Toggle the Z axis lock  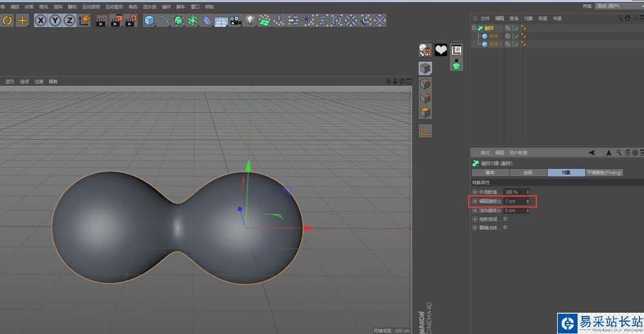[69, 21]
